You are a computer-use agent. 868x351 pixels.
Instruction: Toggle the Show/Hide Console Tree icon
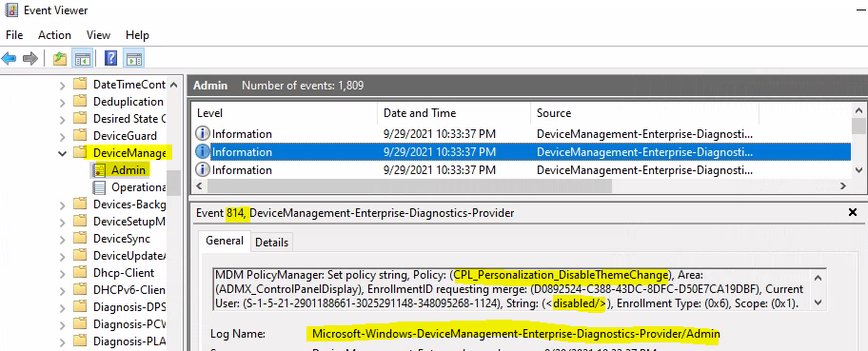point(83,59)
